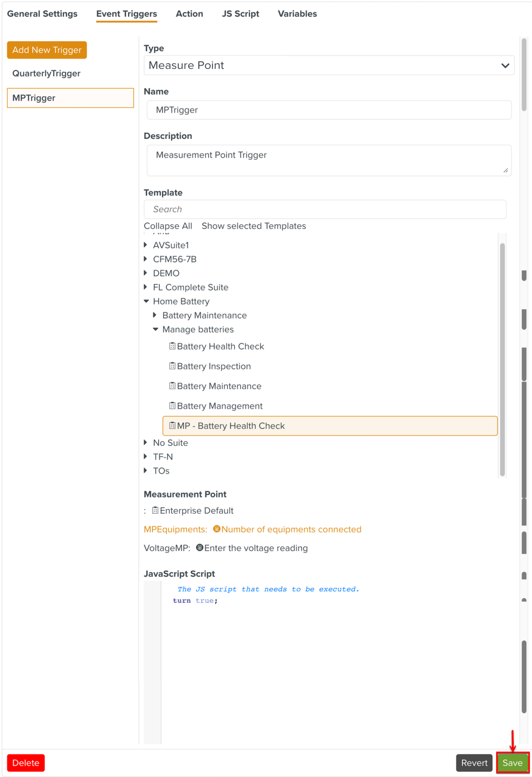The width and height of the screenshot is (532, 777).
Task: Click Show selected Templates link
Action: tap(254, 226)
